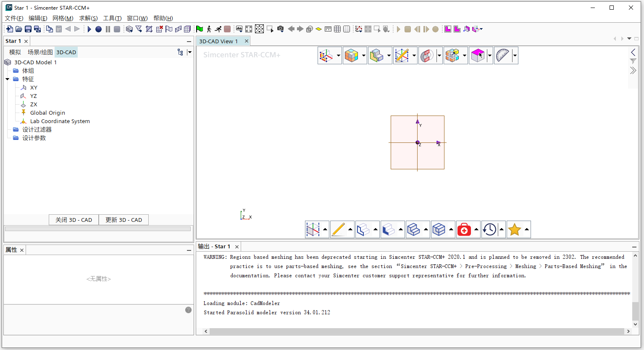This screenshot has width=644, height=350.
Task: Click the protractor measure icon
Action: [x=502, y=55]
